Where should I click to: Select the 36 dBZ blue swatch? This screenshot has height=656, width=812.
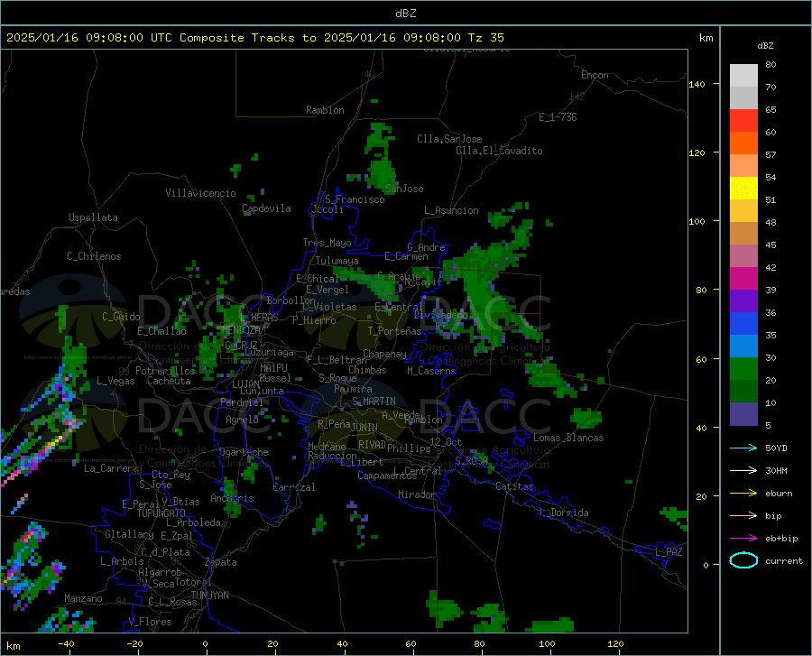click(743, 324)
